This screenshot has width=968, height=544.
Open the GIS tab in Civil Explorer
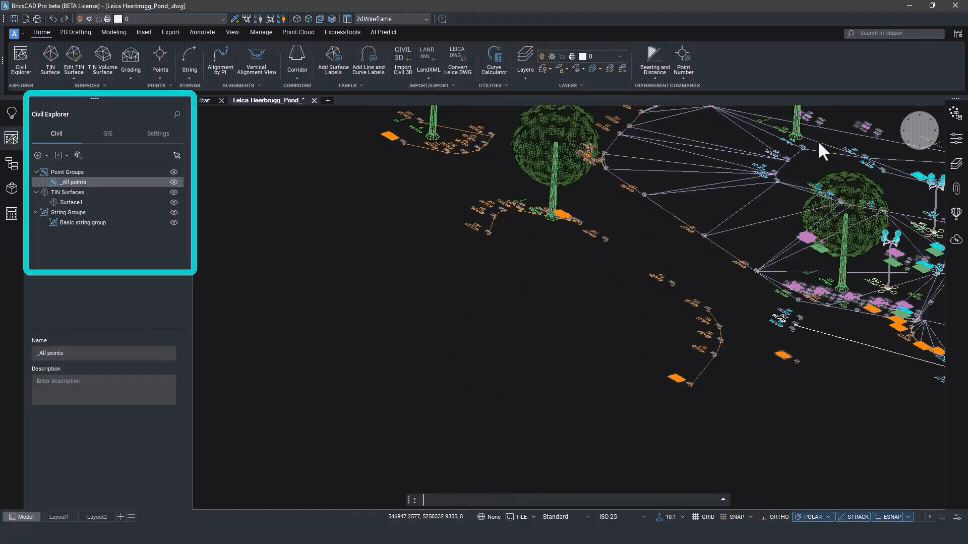tap(107, 133)
